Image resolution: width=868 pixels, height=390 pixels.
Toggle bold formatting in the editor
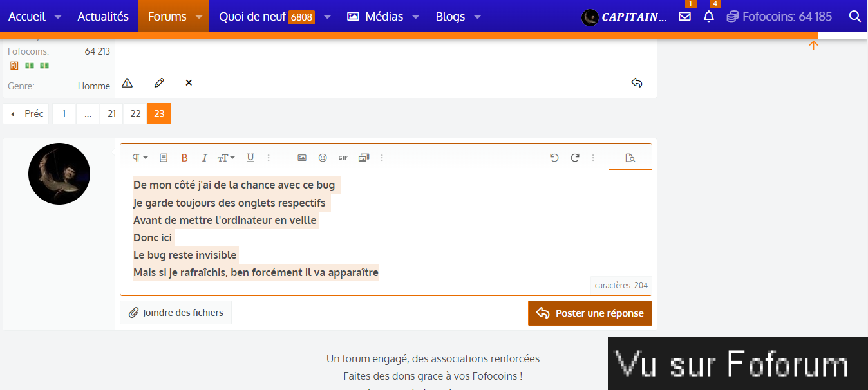pos(184,158)
